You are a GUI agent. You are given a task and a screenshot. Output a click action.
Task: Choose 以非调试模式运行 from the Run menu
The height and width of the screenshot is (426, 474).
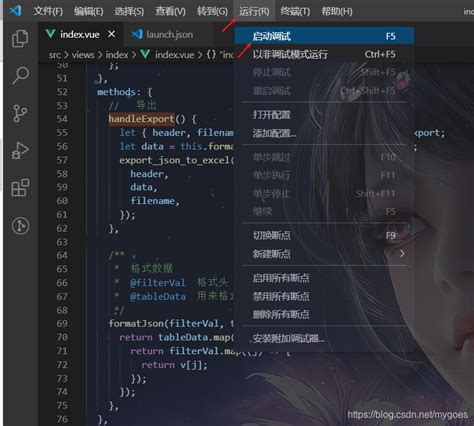tap(324, 54)
